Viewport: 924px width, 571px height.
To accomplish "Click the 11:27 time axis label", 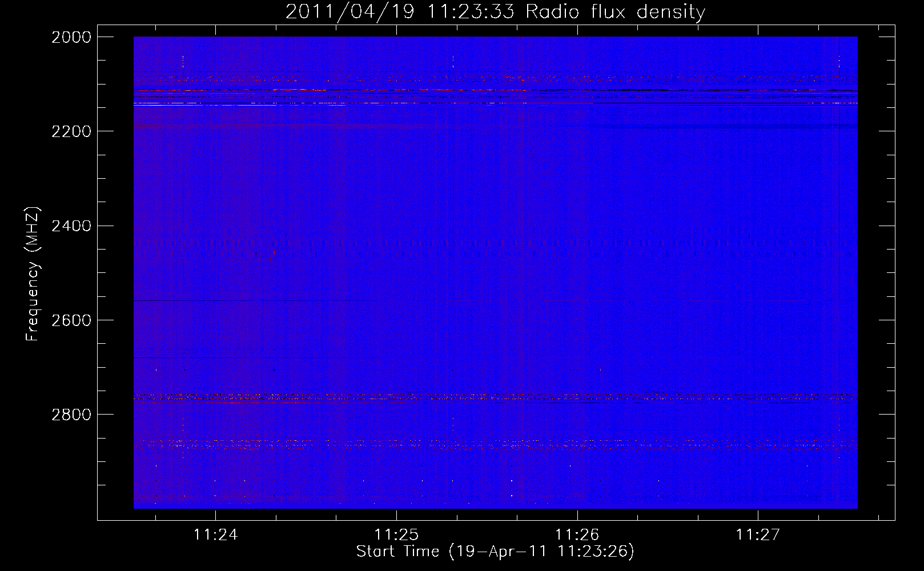I will (x=757, y=535).
